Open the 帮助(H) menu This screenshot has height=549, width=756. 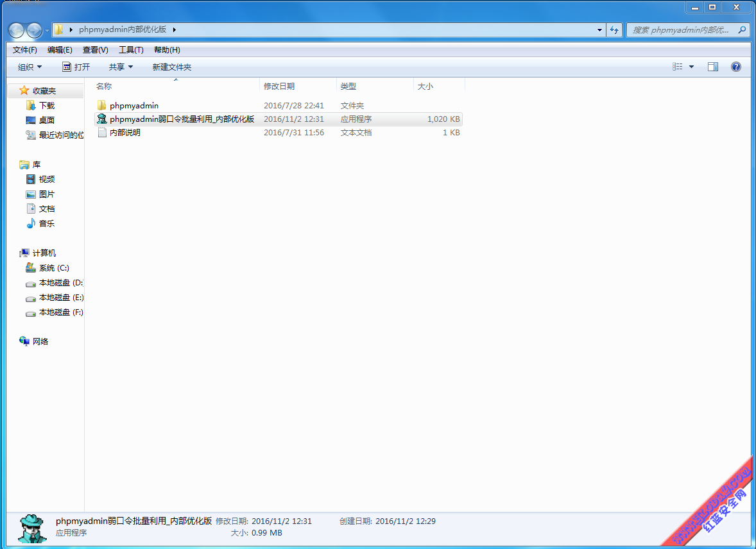(167, 50)
